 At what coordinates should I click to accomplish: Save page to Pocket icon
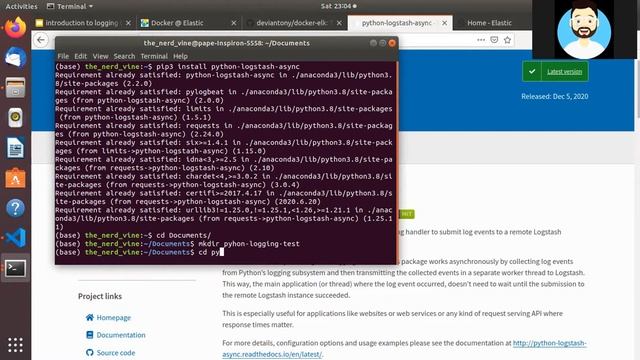point(494,40)
